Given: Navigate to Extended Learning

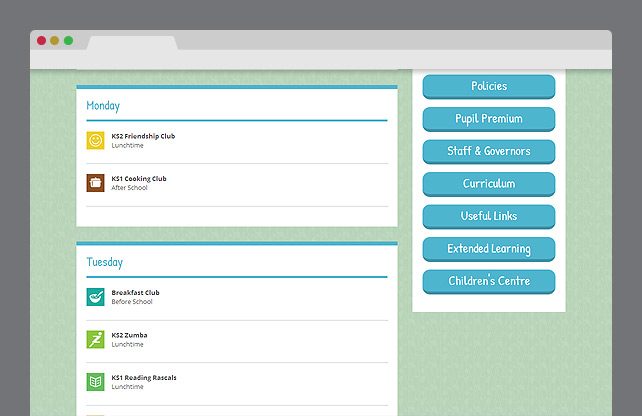Looking at the screenshot, I should click(x=488, y=249).
